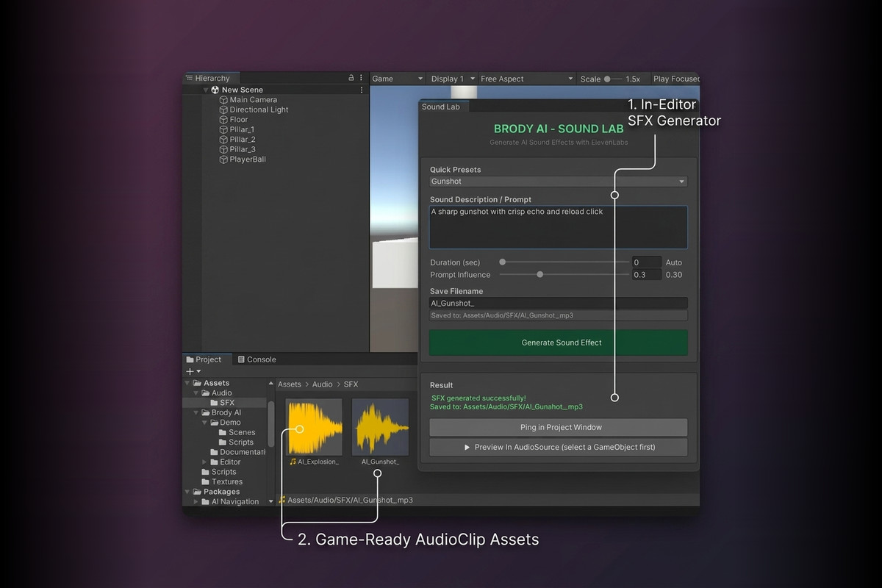Collapse the Audio folder
Viewport: 882px width, 588px height.
(x=196, y=393)
